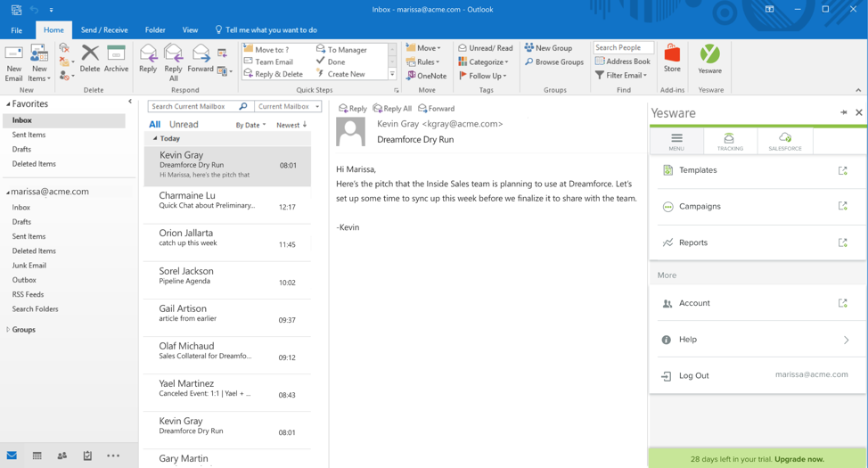Toggle Unread/Read status
Image resolution: width=868 pixels, height=468 pixels.
486,48
